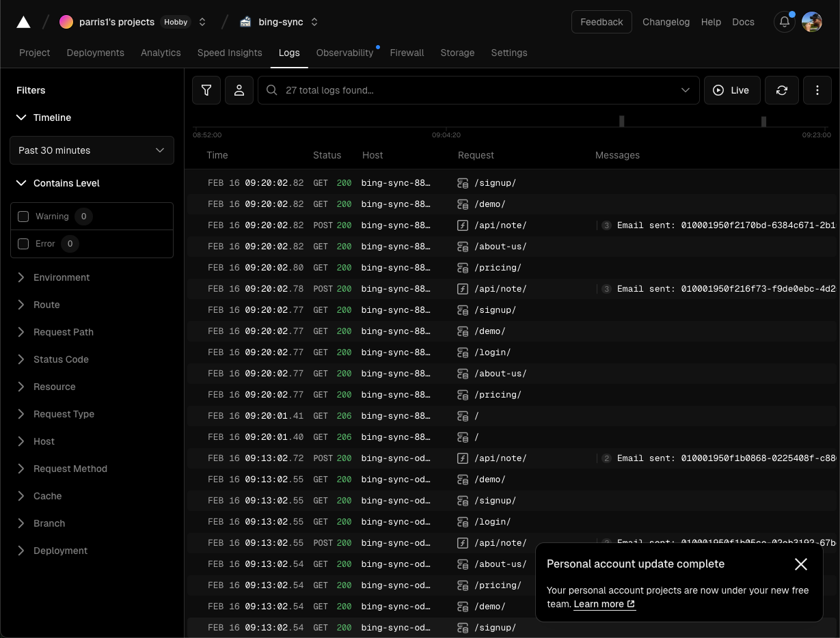Click message count badge 2 on 09:13:02.72 row
This screenshot has height=638, width=840.
click(606, 458)
